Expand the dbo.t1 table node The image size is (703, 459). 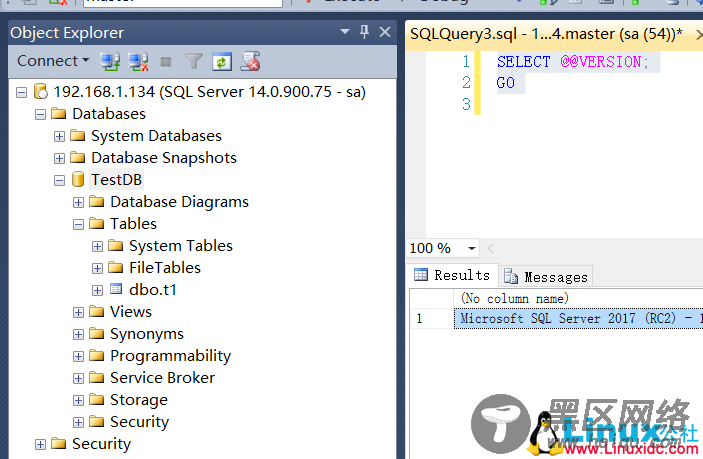tap(97, 290)
